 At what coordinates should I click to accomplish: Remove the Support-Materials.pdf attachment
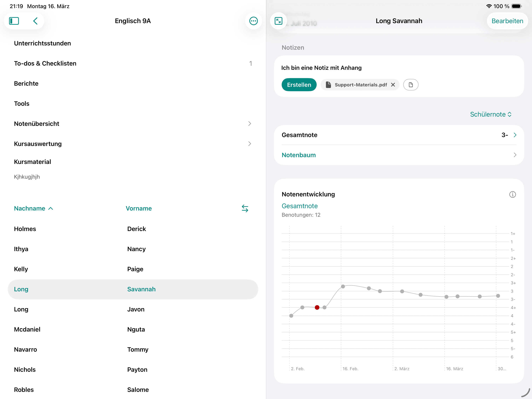(393, 85)
